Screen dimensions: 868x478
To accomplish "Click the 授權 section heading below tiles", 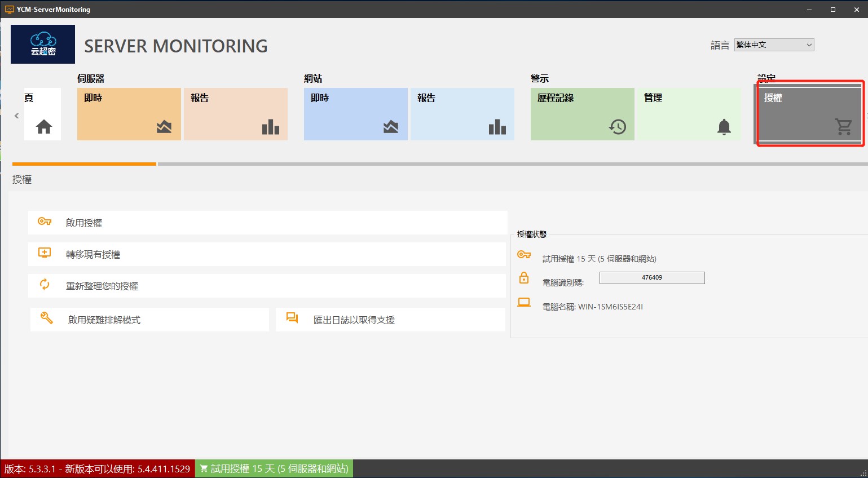I will click(x=22, y=179).
